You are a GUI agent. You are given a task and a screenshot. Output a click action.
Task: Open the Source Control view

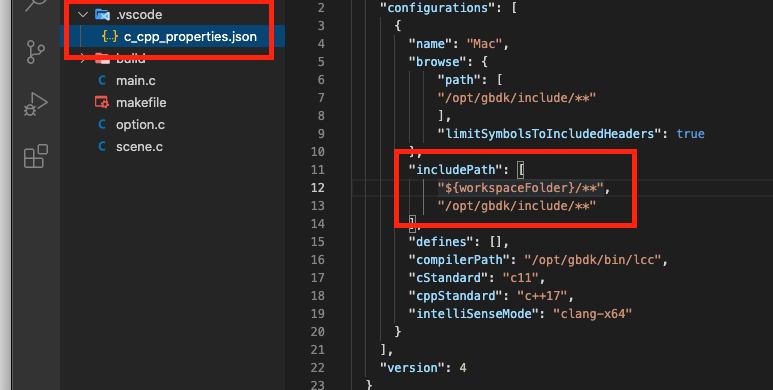coord(35,51)
